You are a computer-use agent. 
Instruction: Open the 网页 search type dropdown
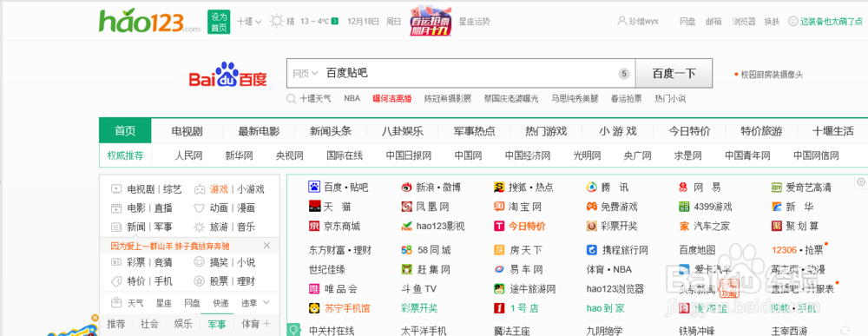tap(306, 73)
